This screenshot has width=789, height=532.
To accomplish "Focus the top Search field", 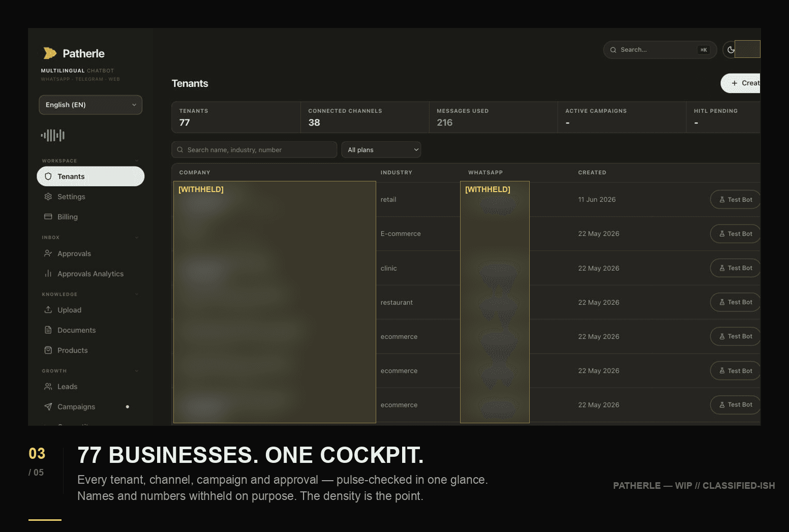I will point(660,50).
